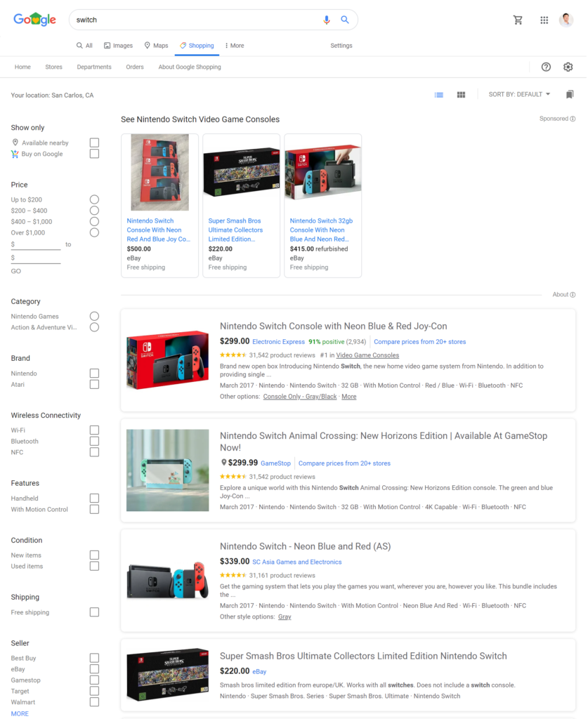Open the $415.00 refurbished Switch thumbnail

pos(323,172)
